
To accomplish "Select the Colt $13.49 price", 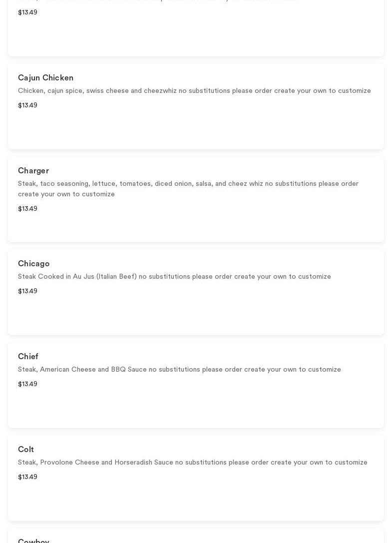I will click(27, 477).
